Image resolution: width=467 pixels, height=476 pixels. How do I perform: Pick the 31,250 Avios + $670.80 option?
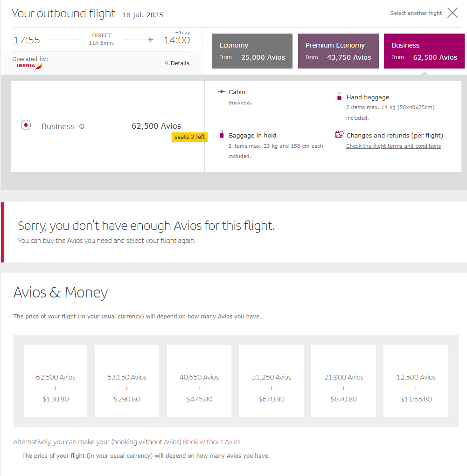(x=271, y=381)
